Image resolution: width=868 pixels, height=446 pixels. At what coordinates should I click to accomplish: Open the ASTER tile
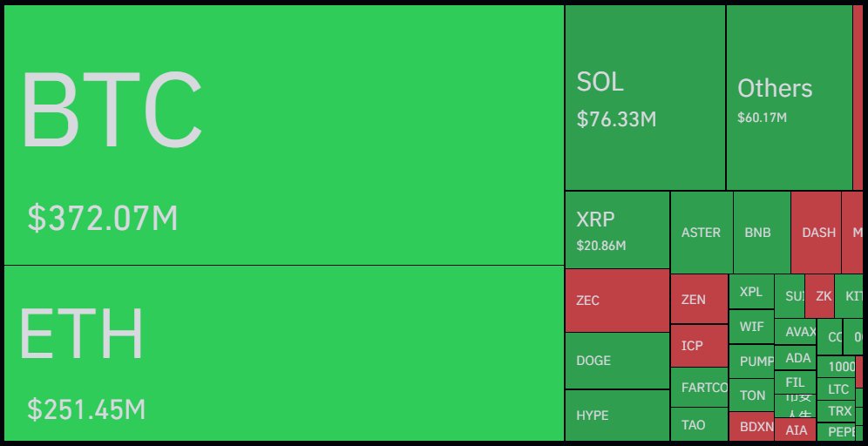702,233
